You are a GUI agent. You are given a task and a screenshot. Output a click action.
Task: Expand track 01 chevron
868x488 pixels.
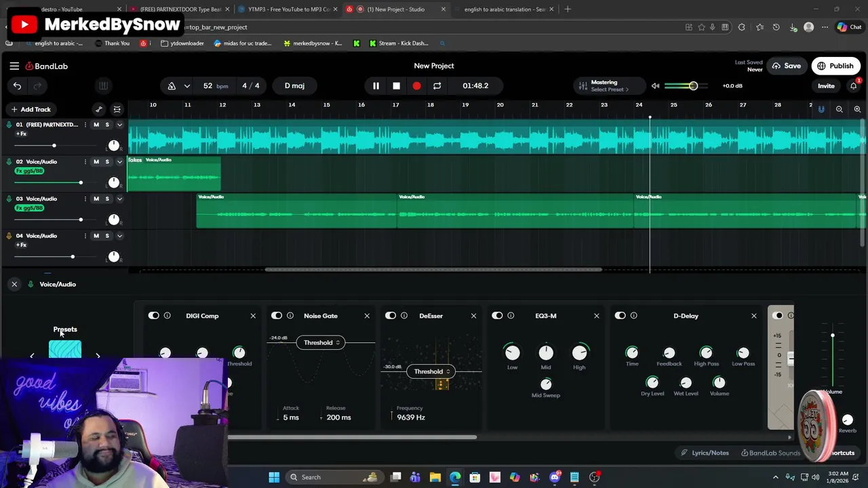coord(119,125)
